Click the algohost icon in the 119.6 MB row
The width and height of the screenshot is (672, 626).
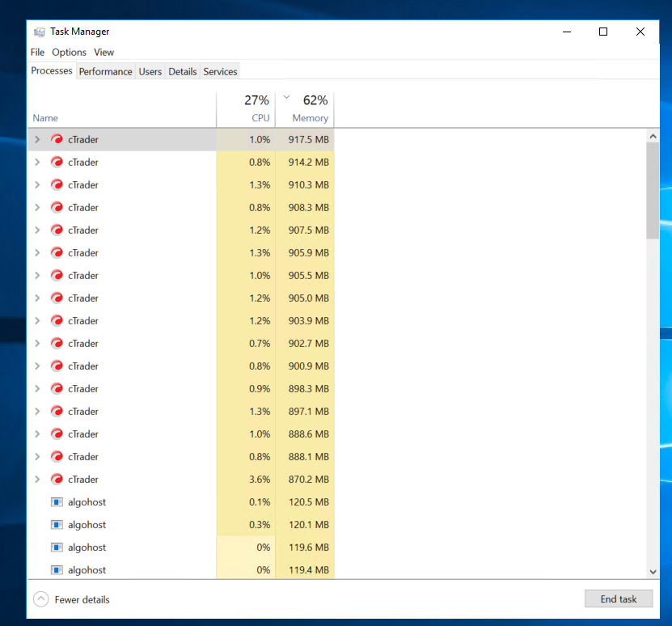[x=57, y=548]
